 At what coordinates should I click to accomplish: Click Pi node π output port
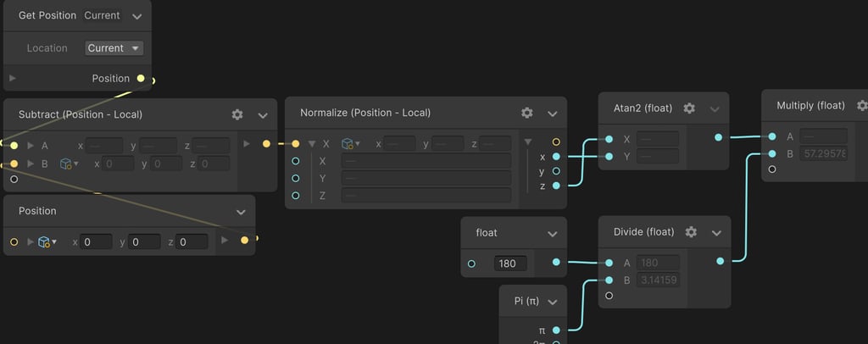[556, 330]
